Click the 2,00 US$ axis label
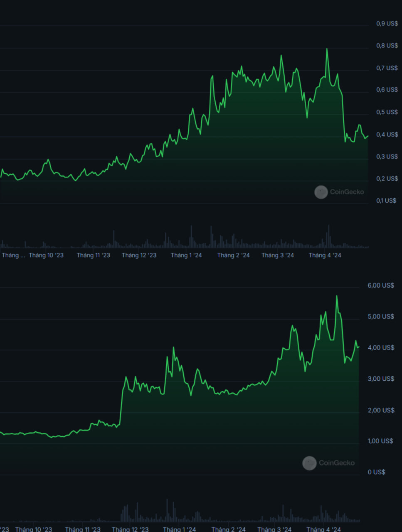The image size is (402, 532). click(381, 411)
